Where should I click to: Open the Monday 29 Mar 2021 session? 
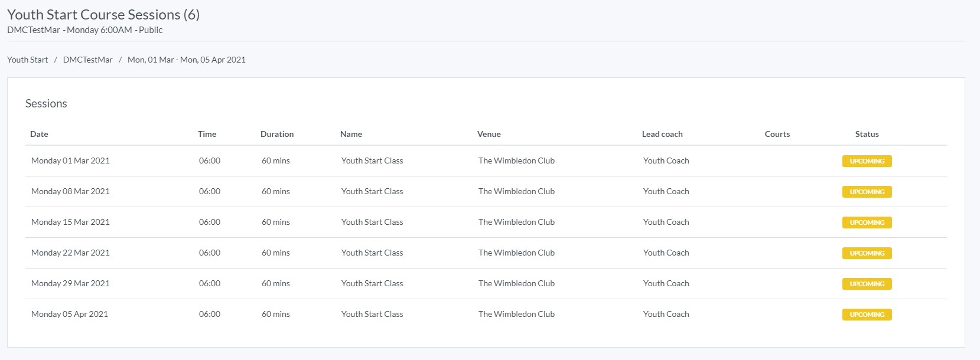(70, 283)
